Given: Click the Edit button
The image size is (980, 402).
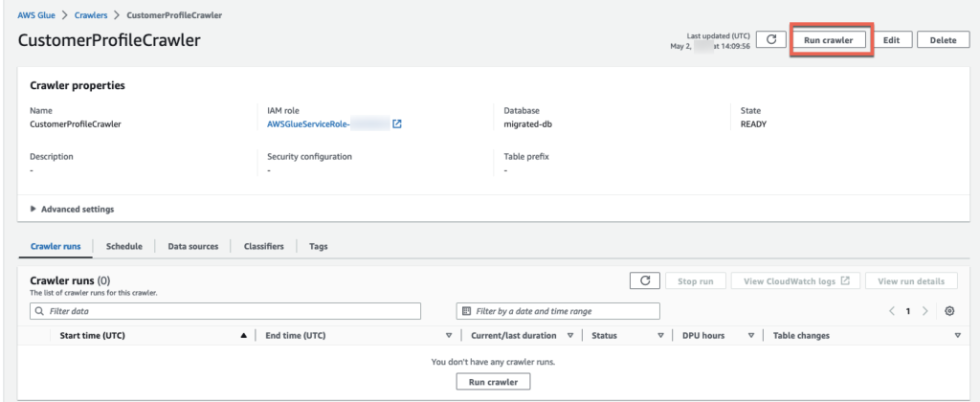Looking at the screenshot, I should pos(891,39).
